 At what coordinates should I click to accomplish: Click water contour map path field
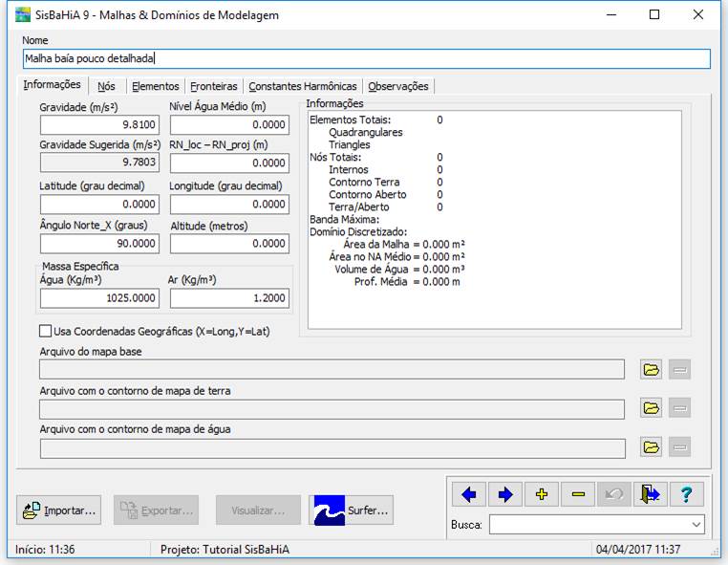[x=332, y=448]
